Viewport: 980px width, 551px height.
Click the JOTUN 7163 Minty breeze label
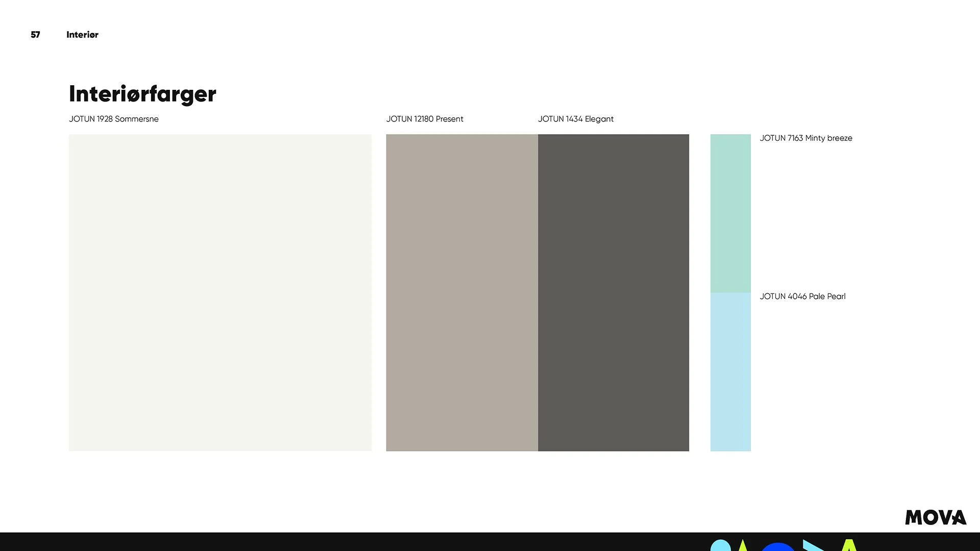(x=805, y=138)
